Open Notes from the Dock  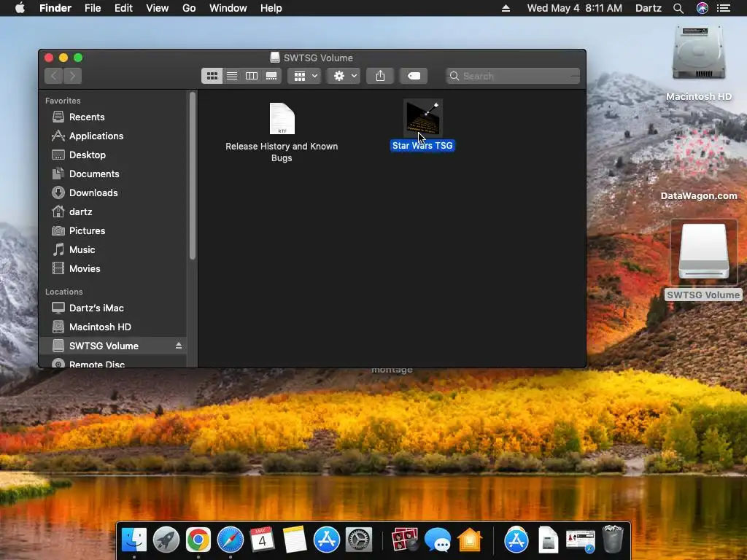[x=295, y=540]
